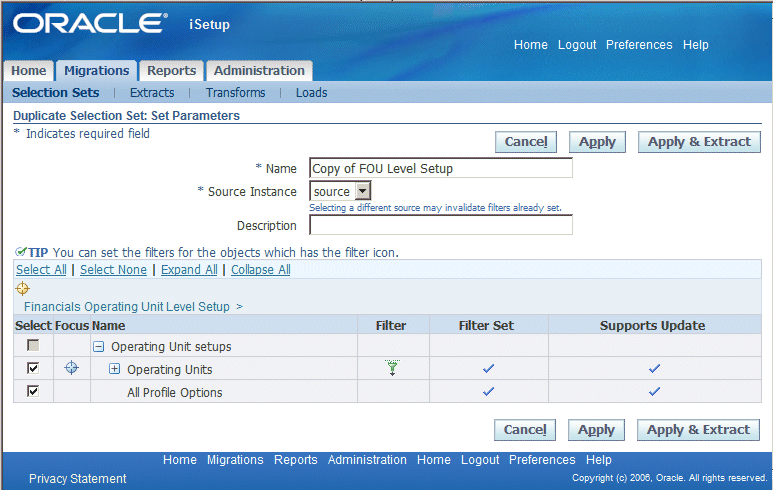Toggle the Operating Unit setups checkbox
The height and width of the screenshot is (490, 773).
click(x=33, y=346)
